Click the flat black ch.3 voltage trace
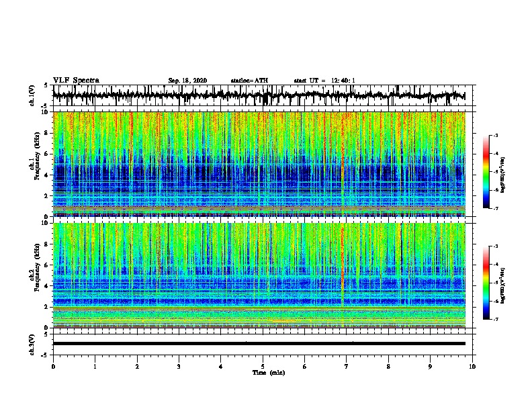Viewport: 532px width, 411px height. pos(259,344)
